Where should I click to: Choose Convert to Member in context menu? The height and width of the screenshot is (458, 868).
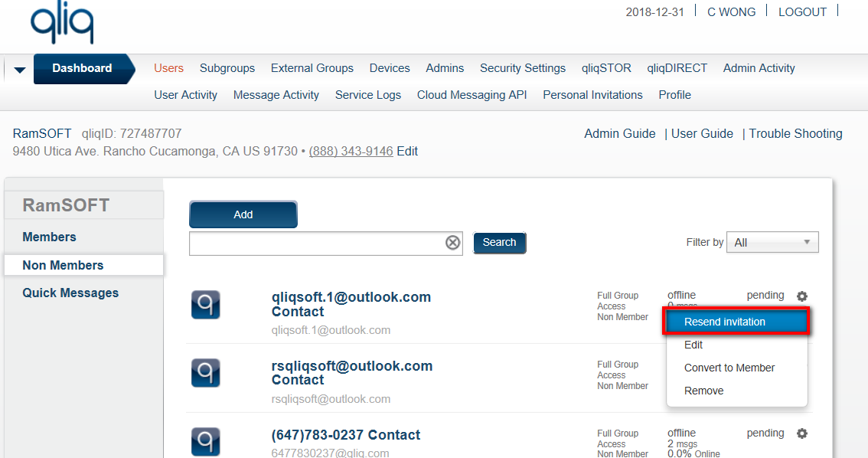click(x=729, y=368)
